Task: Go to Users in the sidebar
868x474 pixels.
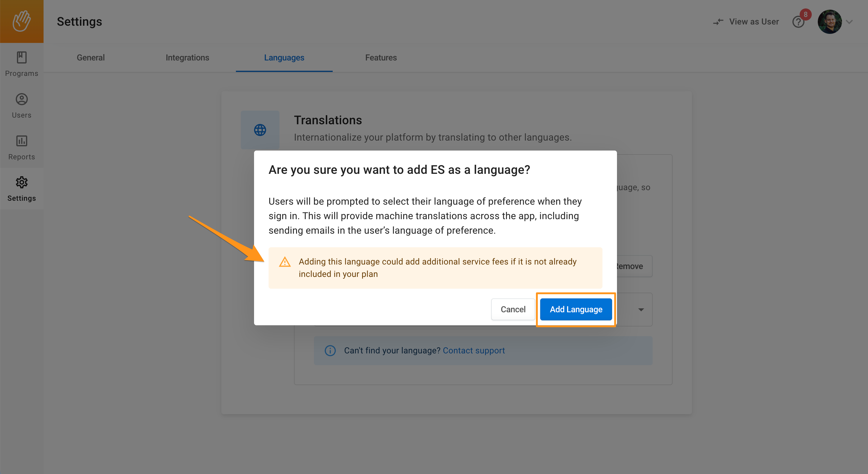Action: pos(21,106)
